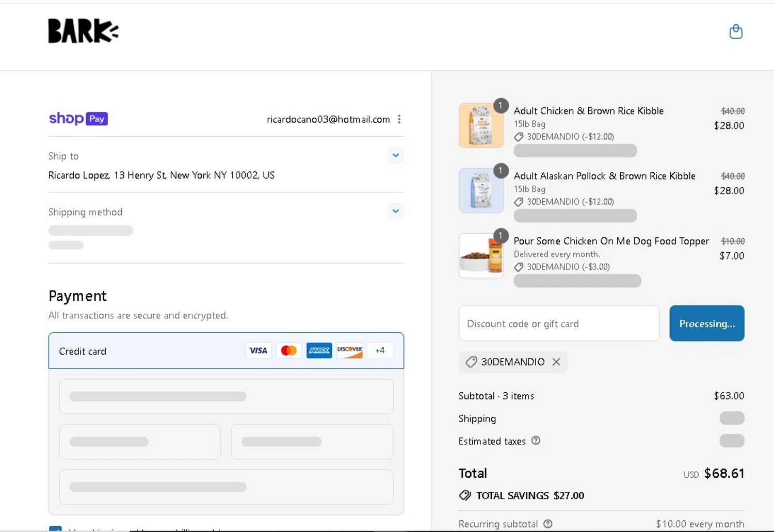Screen dimensions: 774x532
Task: Click the Subtotal $63.00 value
Action: click(x=729, y=396)
